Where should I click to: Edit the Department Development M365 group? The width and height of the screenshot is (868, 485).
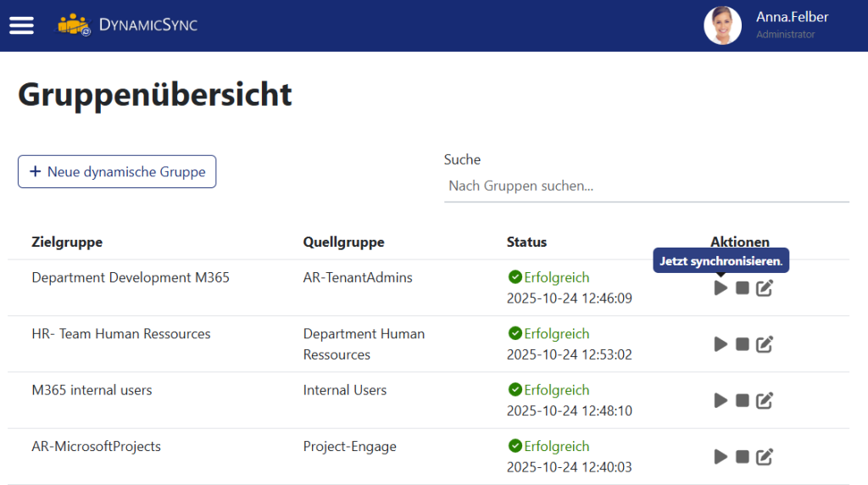coord(765,288)
